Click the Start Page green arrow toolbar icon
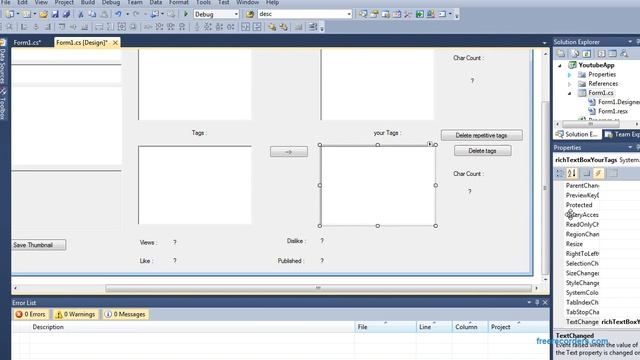 click(420, 14)
